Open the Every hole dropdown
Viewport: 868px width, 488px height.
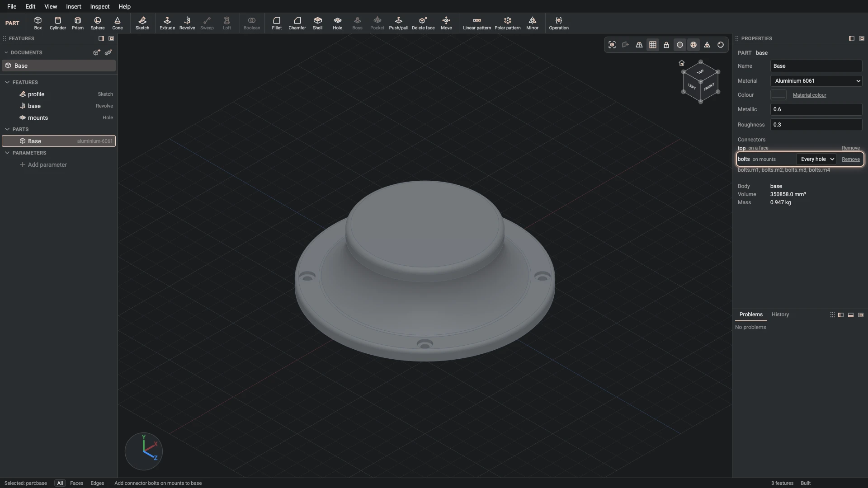[816, 159]
